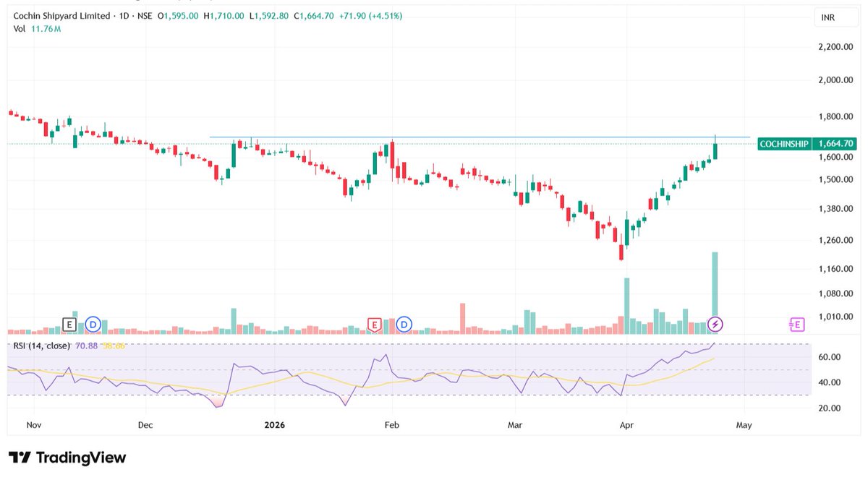This screenshot has width=868, height=480.
Task: Click the COCHINSHIP price label tag
Action: pyautogui.click(x=784, y=144)
